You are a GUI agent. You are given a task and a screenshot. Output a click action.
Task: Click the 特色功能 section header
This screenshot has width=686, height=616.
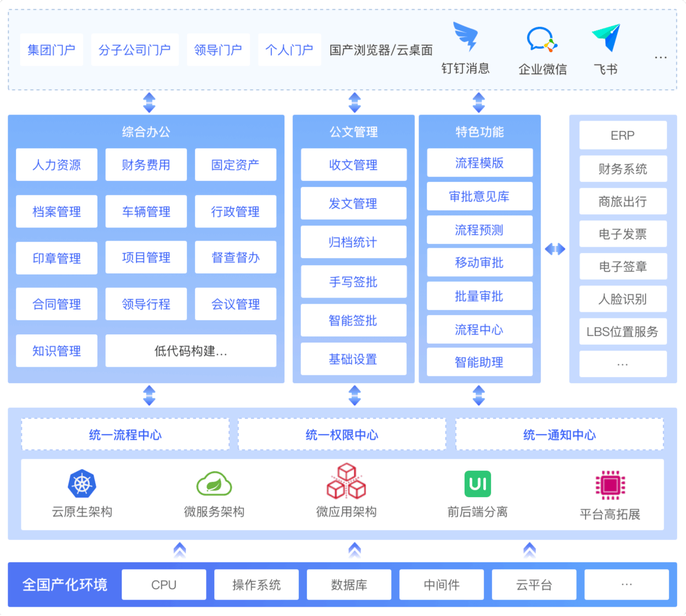tap(479, 132)
